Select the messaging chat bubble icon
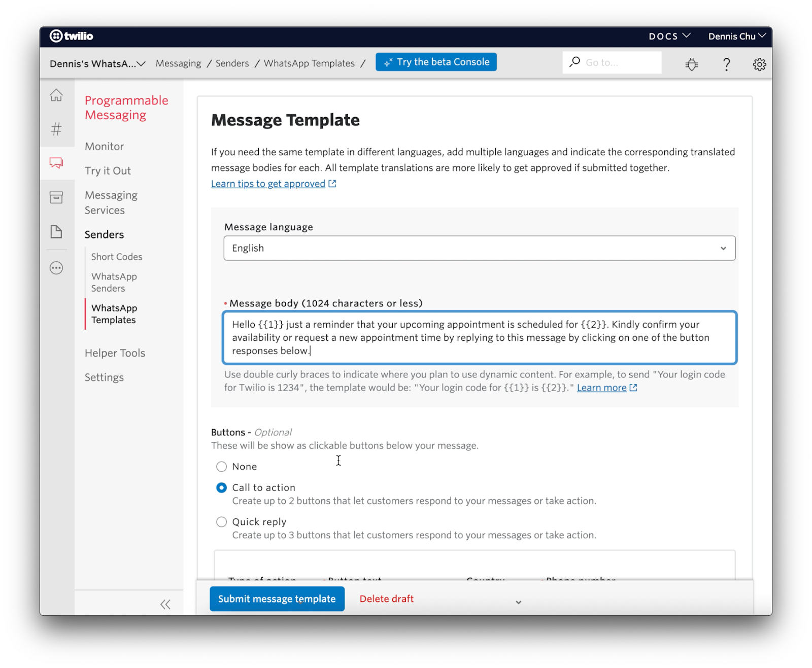The width and height of the screenshot is (812, 668). coord(56,163)
